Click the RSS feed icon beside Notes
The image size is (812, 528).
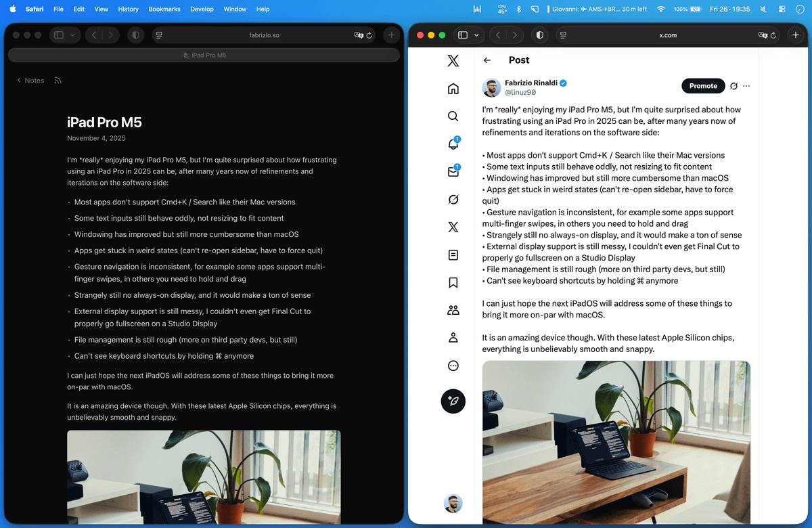[58, 80]
